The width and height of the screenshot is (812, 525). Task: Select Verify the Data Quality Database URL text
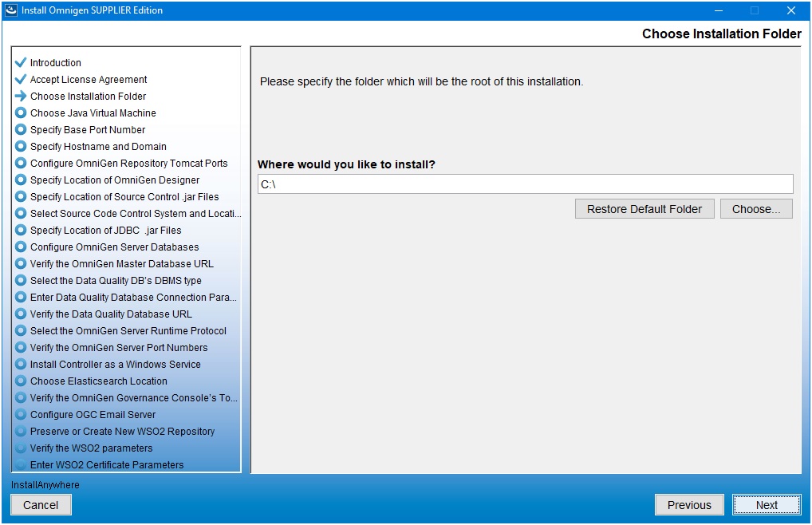(x=111, y=314)
